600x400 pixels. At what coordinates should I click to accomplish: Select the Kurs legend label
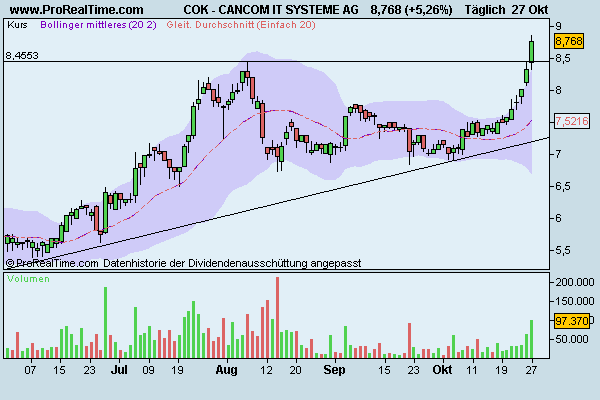tap(17, 25)
